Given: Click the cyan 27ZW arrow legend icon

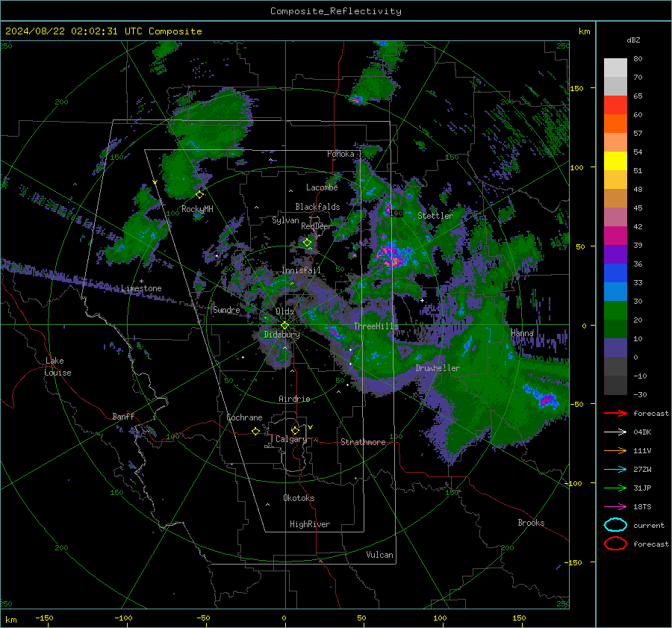Looking at the screenshot, I should point(615,470).
